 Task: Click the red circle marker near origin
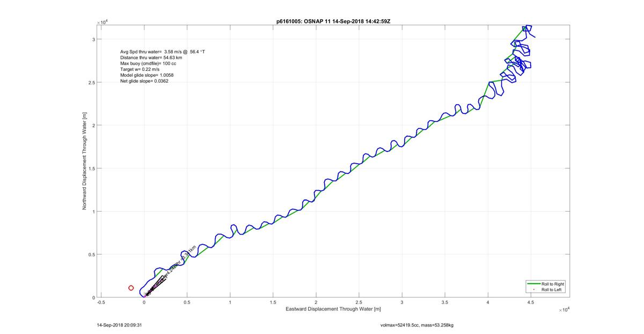(131, 288)
